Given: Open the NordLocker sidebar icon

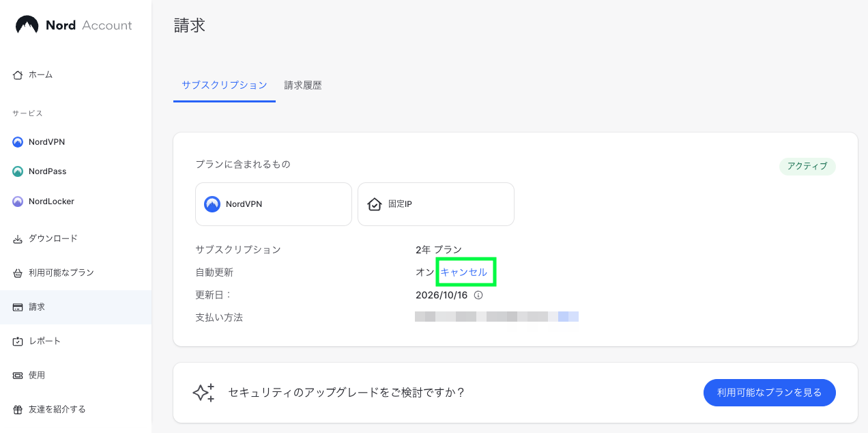Looking at the screenshot, I should 18,201.
